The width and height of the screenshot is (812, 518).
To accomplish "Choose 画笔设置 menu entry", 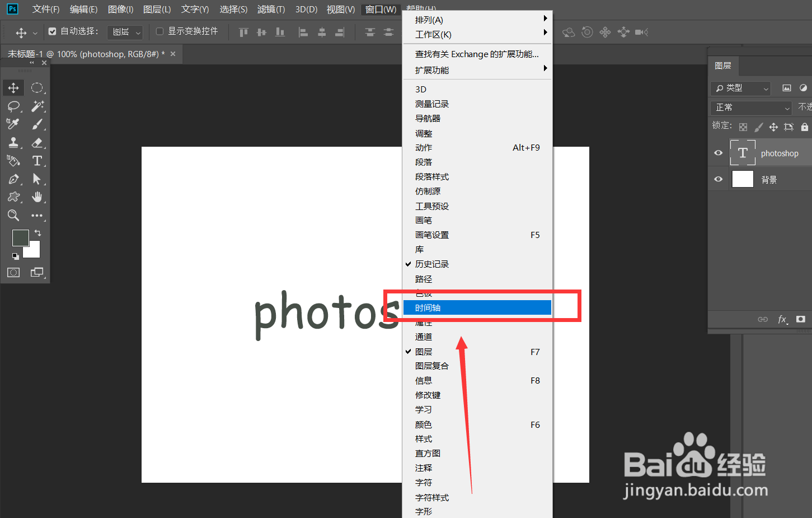I will click(477, 235).
